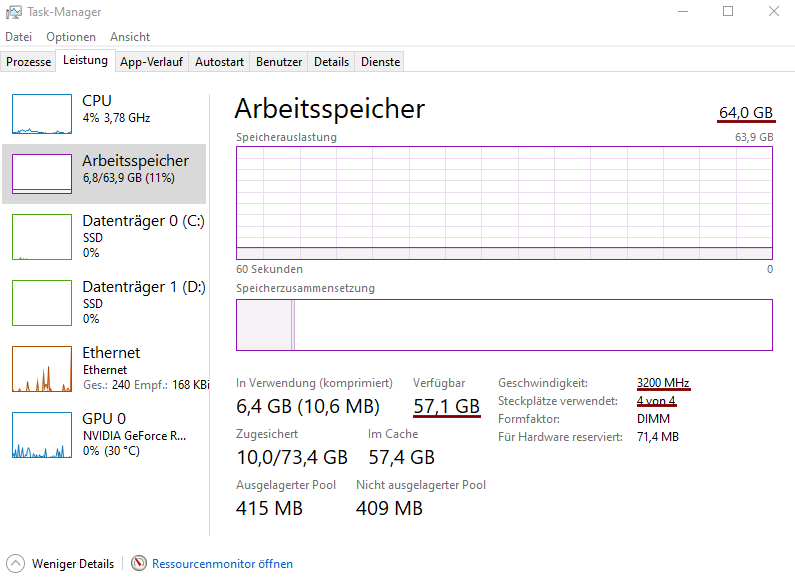Switch to the Dienste tab
Screen dimensions: 795x585
(x=380, y=62)
